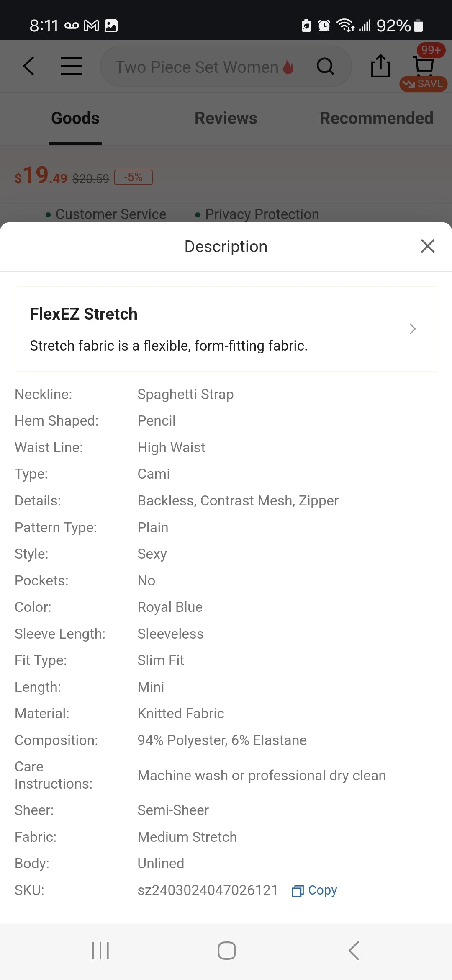Open Android recent apps
The width and height of the screenshot is (452, 980).
tap(100, 951)
